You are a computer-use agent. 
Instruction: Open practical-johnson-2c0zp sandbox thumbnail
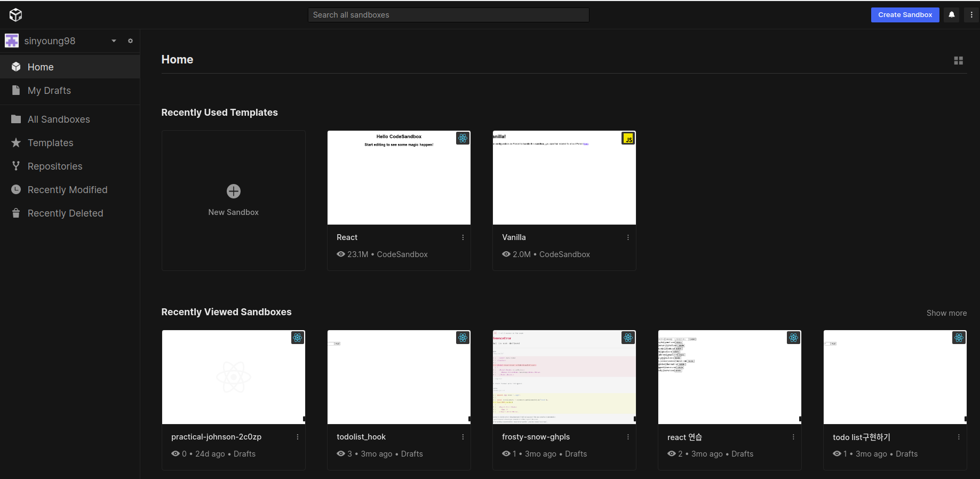[234, 377]
